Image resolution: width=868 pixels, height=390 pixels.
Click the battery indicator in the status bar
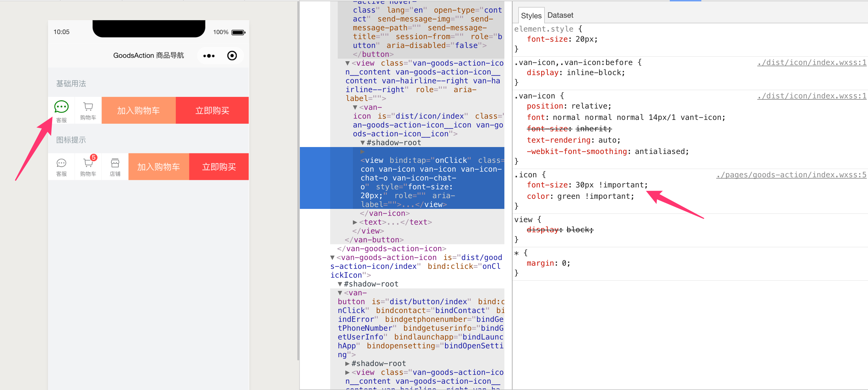(239, 32)
